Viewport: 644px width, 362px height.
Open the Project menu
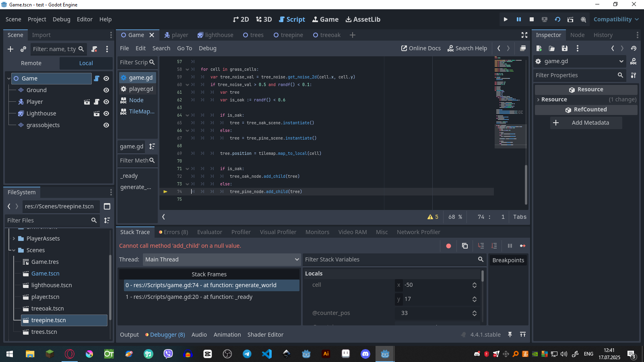tap(37, 19)
